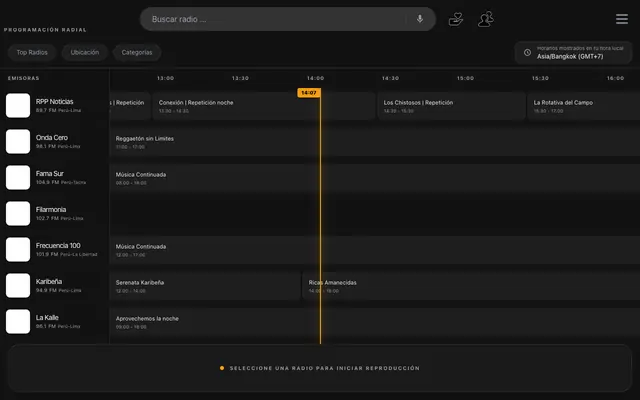
Task: Open Conexión | Repetición noche program block
Action: [264, 106]
